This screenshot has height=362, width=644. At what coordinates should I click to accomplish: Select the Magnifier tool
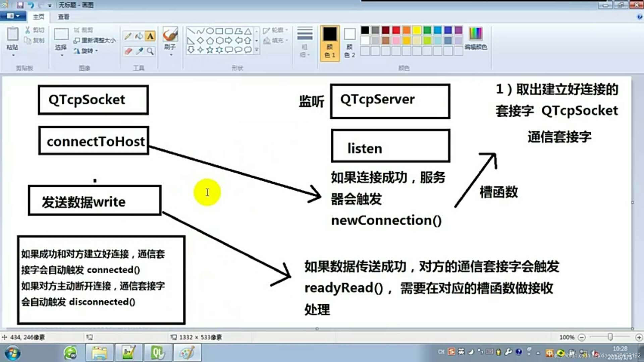(150, 51)
